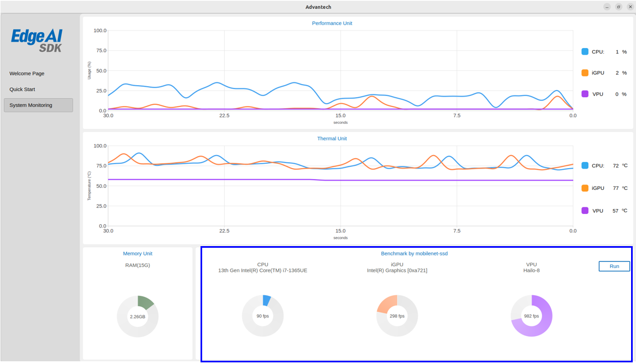Click the orange iGPU legend swatch in Thermal Unit
This screenshot has width=636, height=364.
(585, 188)
